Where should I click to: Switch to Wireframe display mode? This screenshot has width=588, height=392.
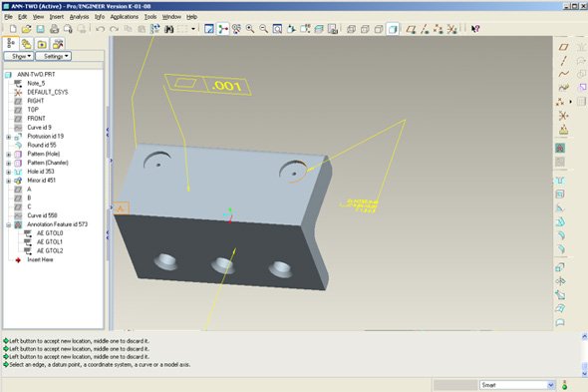(351, 29)
